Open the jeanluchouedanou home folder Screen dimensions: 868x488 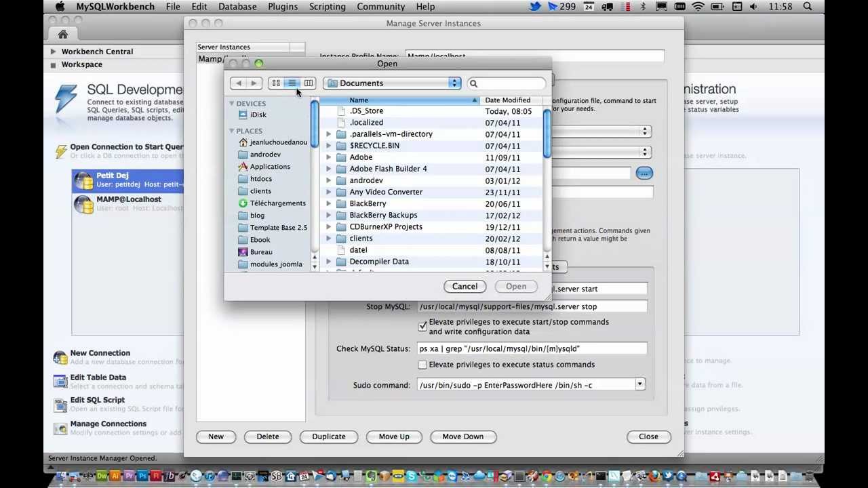(273, 142)
